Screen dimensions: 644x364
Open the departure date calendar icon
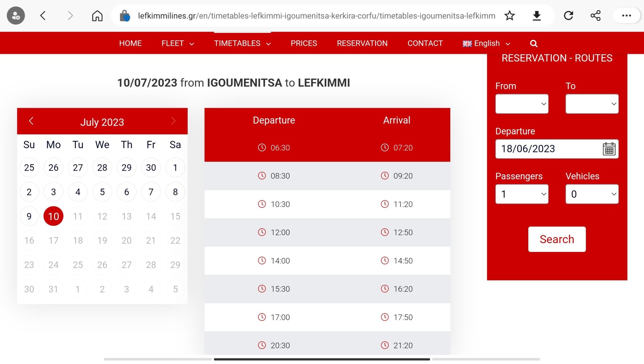point(609,149)
